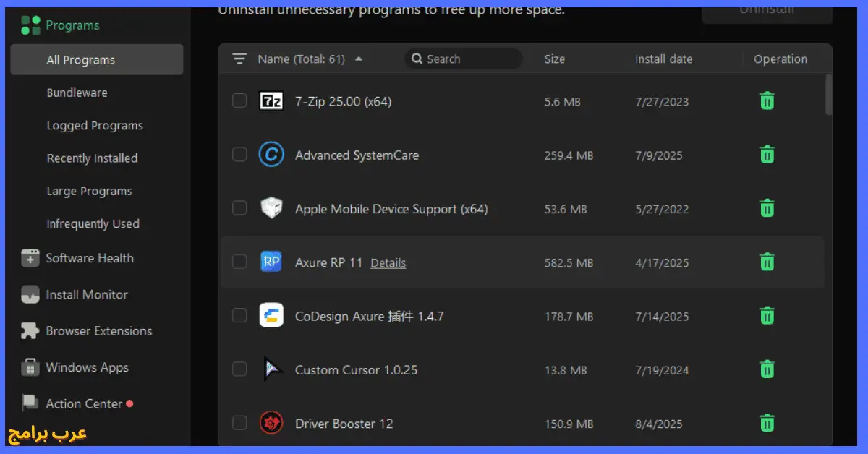The width and height of the screenshot is (868, 454).
Task: Show Recently Installed programs
Action: (x=92, y=158)
